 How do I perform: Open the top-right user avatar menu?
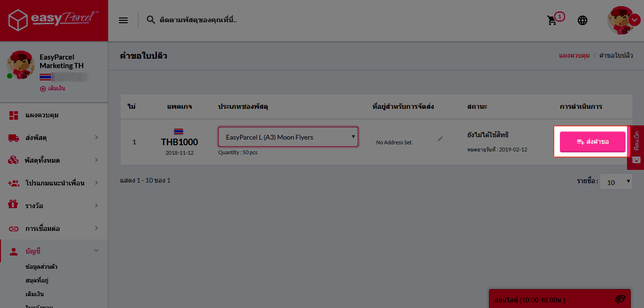623,20
